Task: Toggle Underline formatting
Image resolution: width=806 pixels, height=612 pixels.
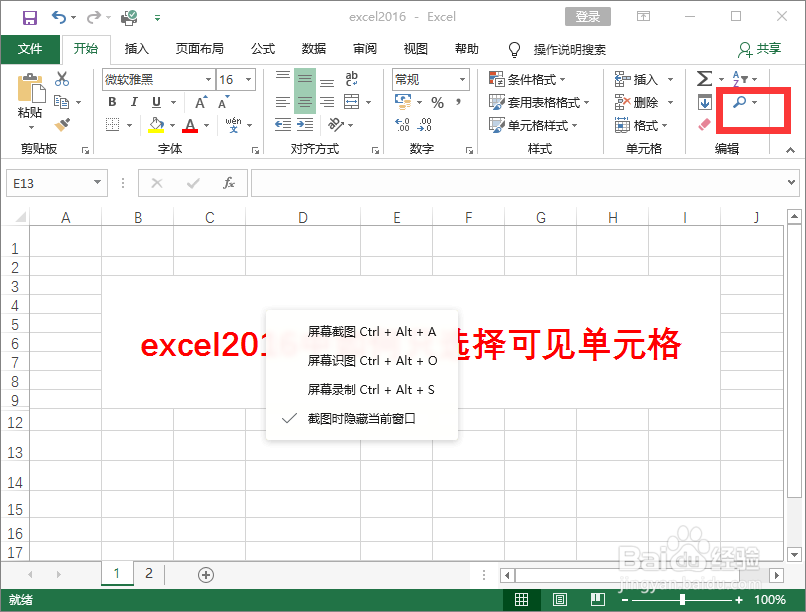Action: tap(156, 102)
